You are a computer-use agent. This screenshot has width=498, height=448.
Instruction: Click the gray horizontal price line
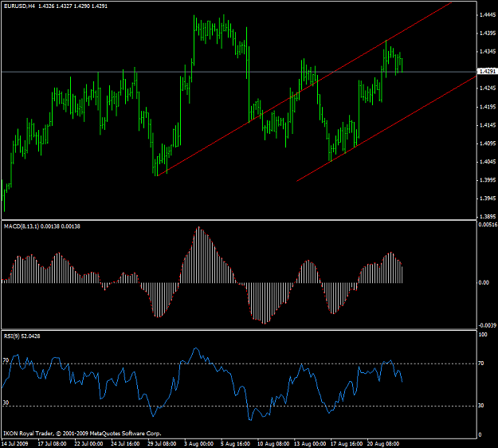(239, 72)
